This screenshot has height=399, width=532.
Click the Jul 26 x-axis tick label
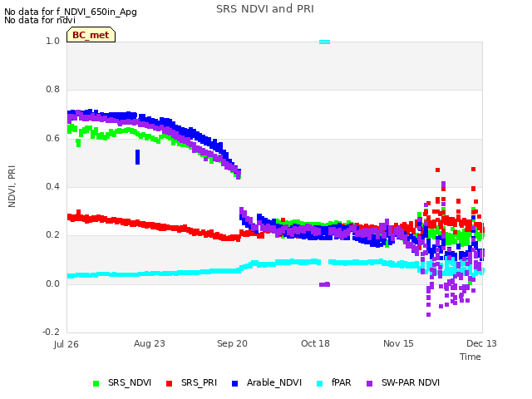(66, 344)
